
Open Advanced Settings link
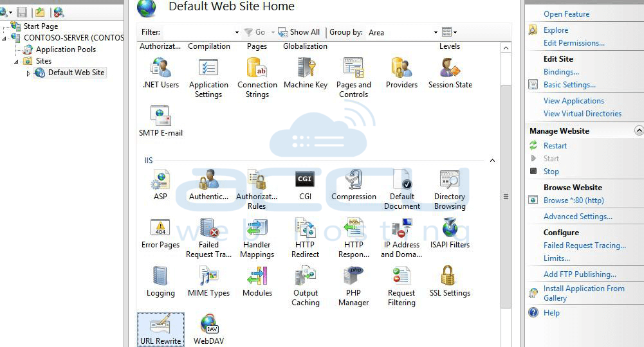point(578,217)
